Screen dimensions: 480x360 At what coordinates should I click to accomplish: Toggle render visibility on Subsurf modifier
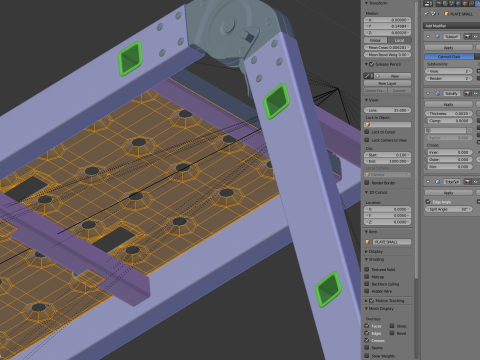tap(468, 36)
